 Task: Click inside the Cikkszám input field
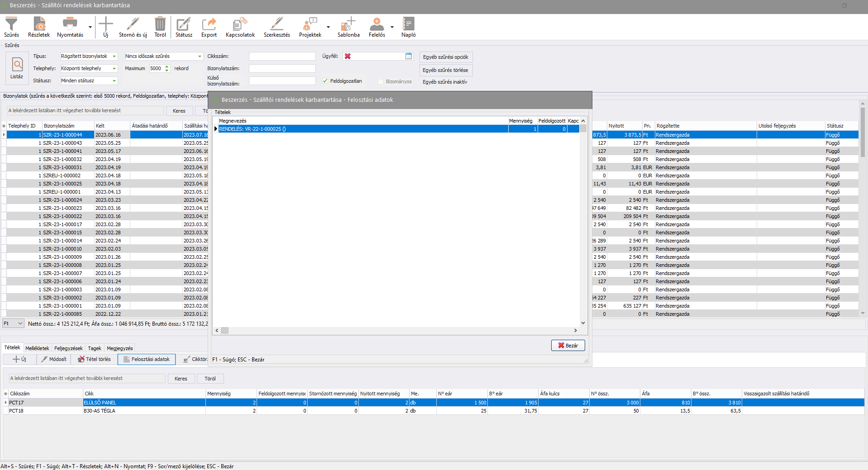[282, 57]
